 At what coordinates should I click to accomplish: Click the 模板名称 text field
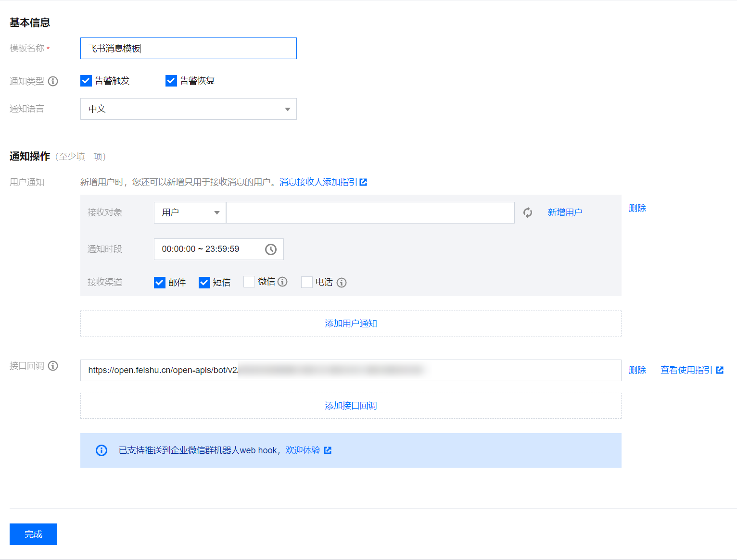(189, 49)
